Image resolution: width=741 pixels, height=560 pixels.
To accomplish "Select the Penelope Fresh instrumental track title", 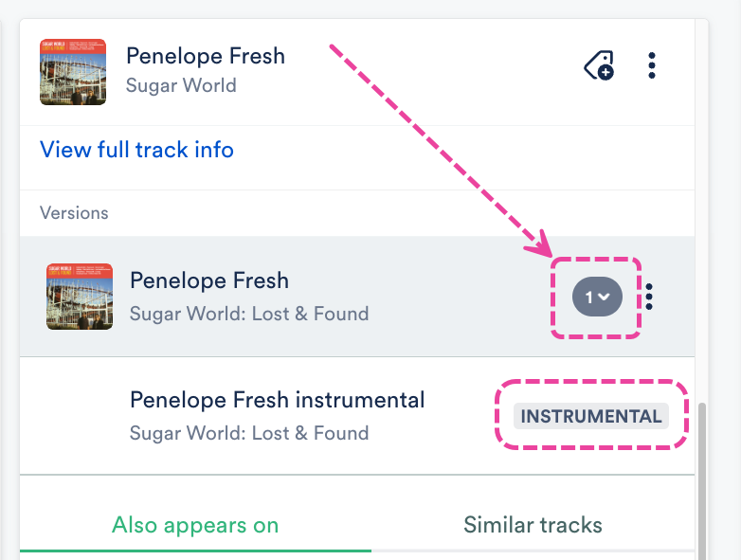I will (278, 400).
